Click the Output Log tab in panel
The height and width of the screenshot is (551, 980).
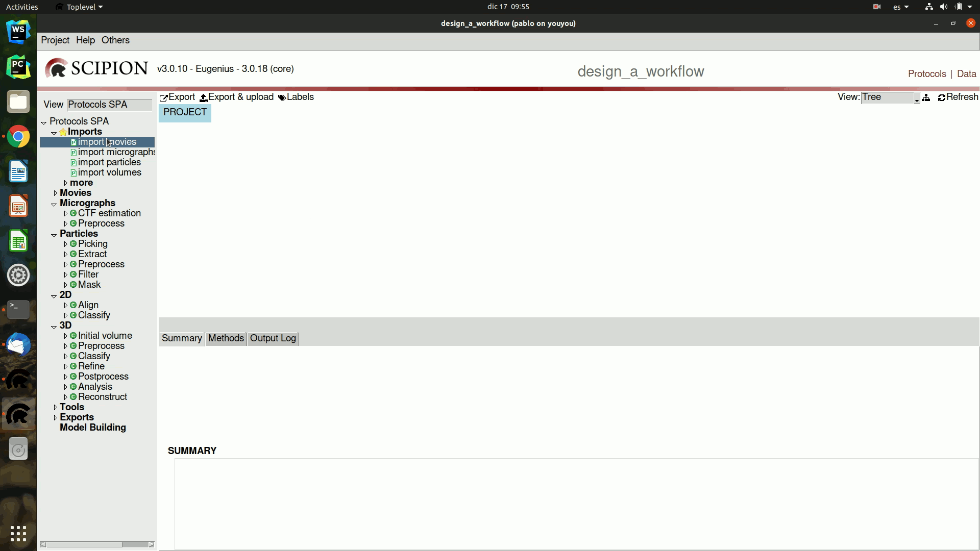click(272, 338)
